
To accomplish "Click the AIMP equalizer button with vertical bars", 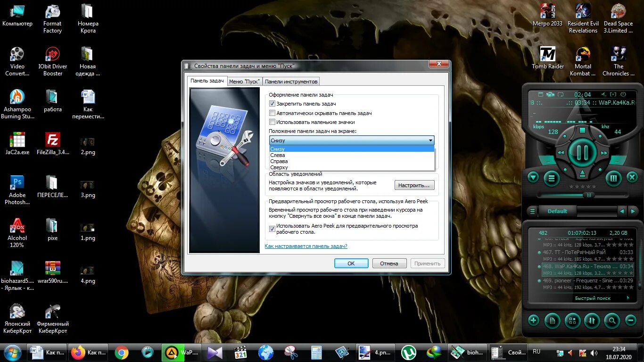I will click(x=613, y=178).
